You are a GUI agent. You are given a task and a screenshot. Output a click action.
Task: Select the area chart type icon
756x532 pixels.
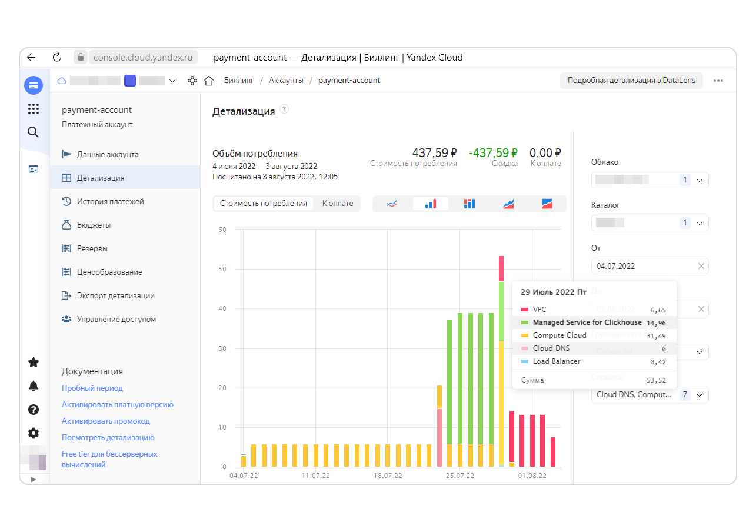(x=508, y=204)
